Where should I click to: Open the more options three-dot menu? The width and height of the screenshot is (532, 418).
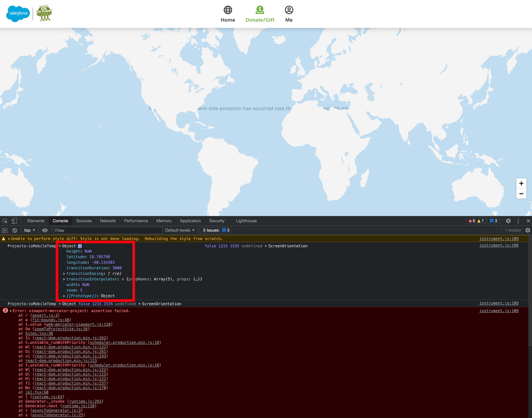[518, 221]
